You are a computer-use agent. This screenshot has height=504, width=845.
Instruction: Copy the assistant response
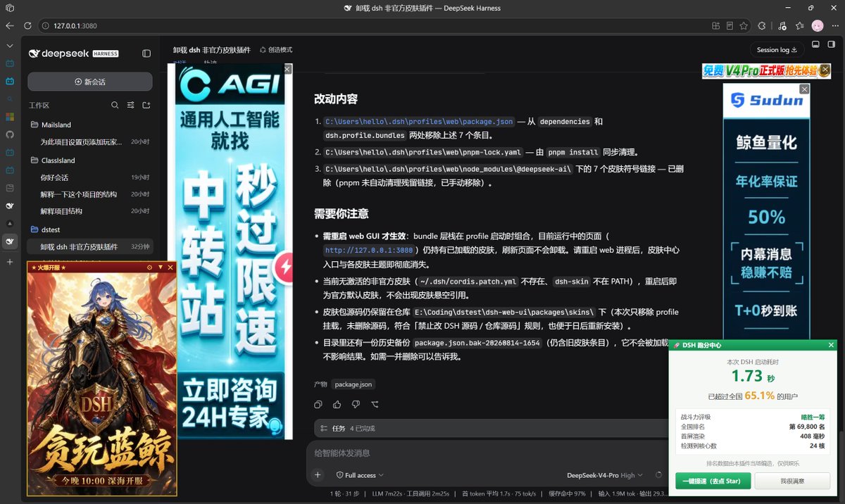[x=318, y=404]
